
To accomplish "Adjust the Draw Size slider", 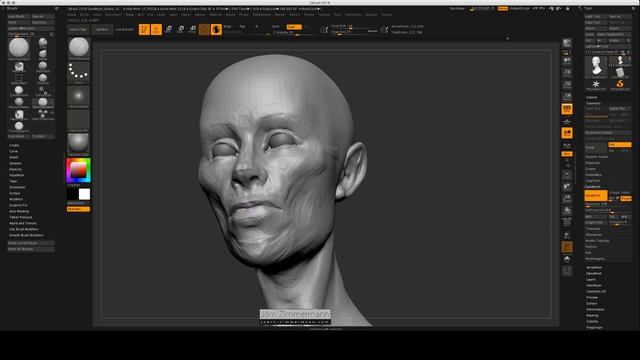I will [354, 31].
